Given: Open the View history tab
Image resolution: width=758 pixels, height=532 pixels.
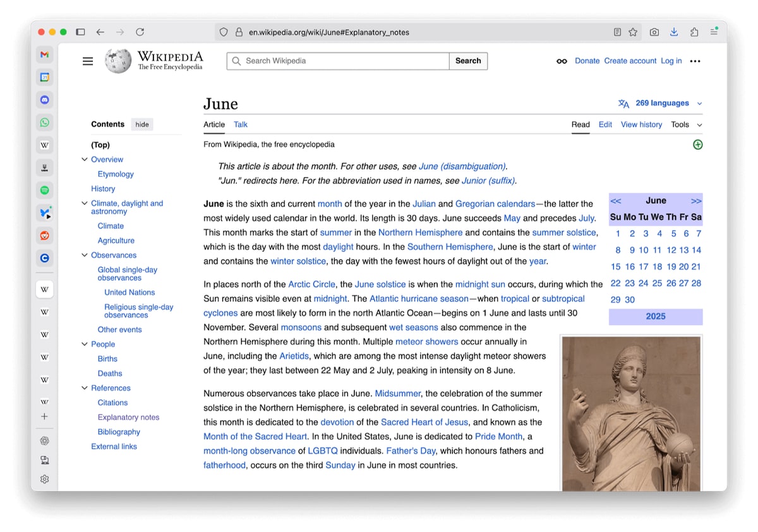Looking at the screenshot, I should point(641,124).
